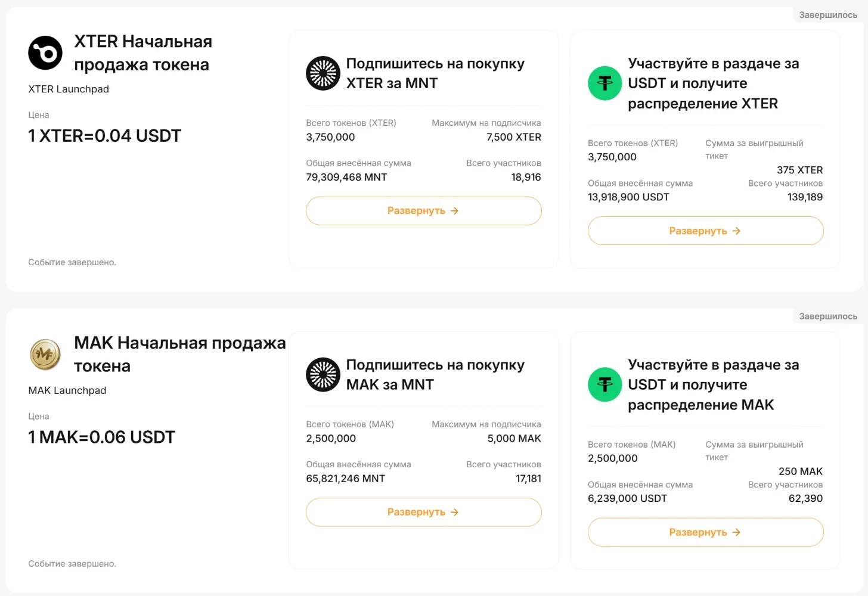Screen dimensions: 868x596
Task: Open the MAK Начальная продажа токена title
Action: 179,354
